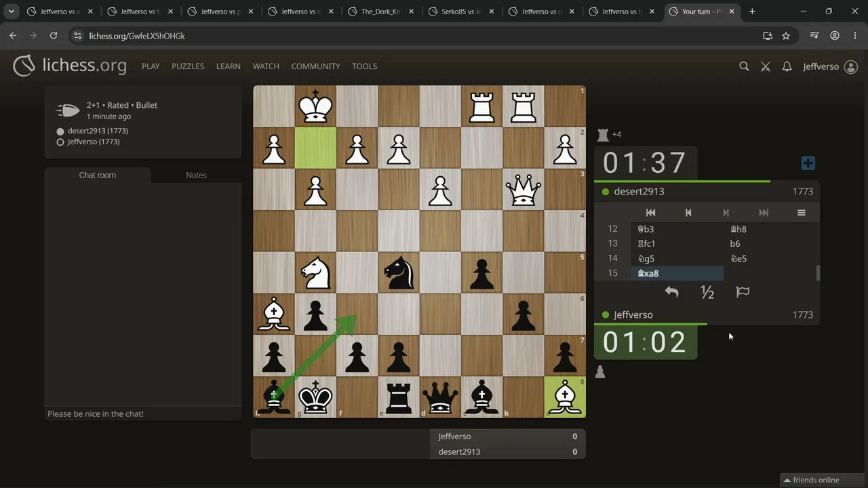The width and height of the screenshot is (868, 488).
Task: Switch to the Chat room tab
Action: click(98, 175)
